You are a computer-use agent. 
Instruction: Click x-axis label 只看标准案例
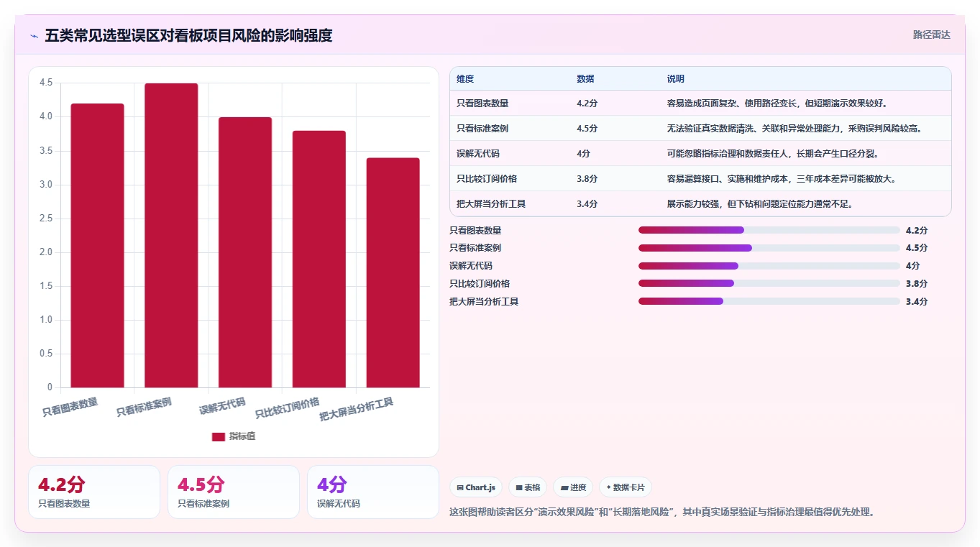(145, 407)
